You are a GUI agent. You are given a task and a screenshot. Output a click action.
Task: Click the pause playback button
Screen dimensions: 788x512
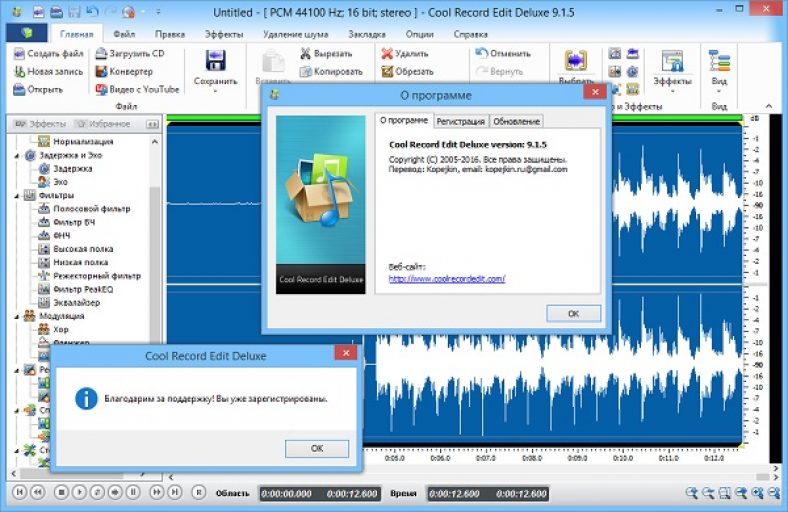click(x=133, y=492)
